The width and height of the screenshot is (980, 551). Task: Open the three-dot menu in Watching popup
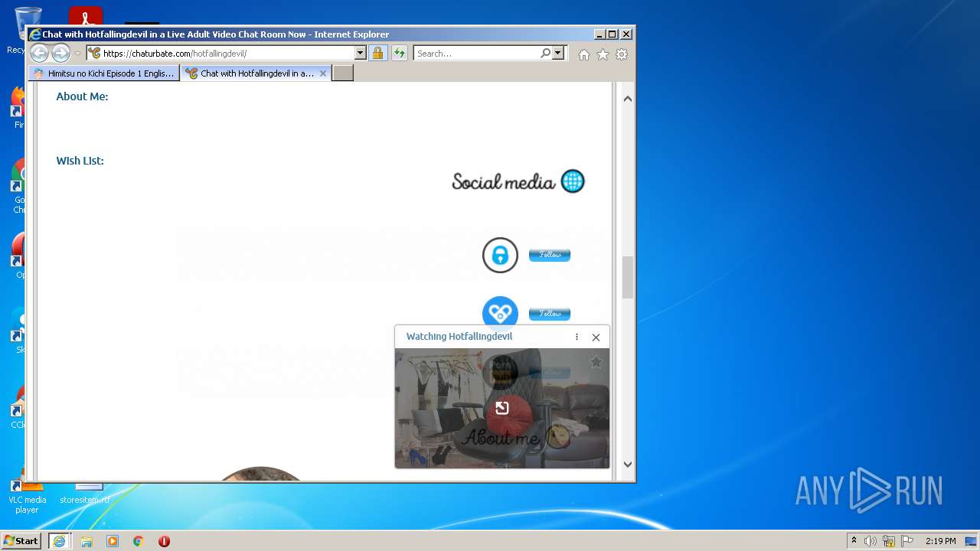[577, 337]
